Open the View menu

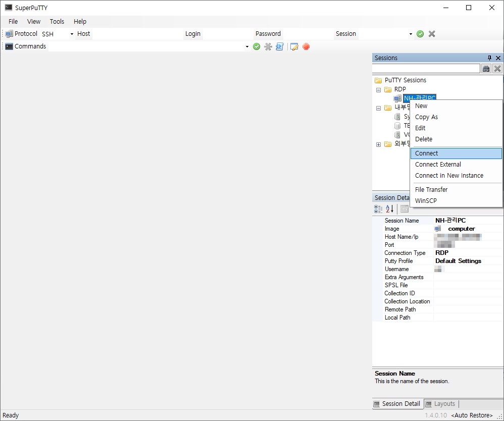[34, 22]
